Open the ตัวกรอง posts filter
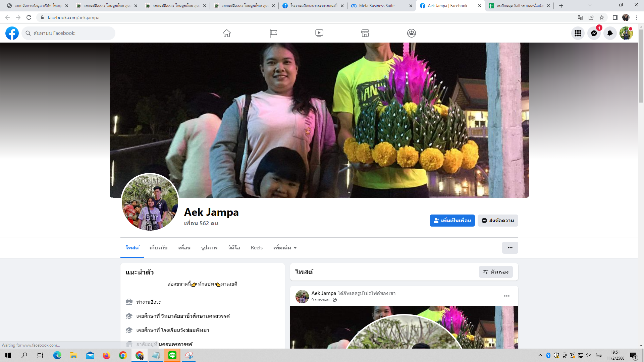Viewport: 644px width, 362px height. tap(496, 272)
